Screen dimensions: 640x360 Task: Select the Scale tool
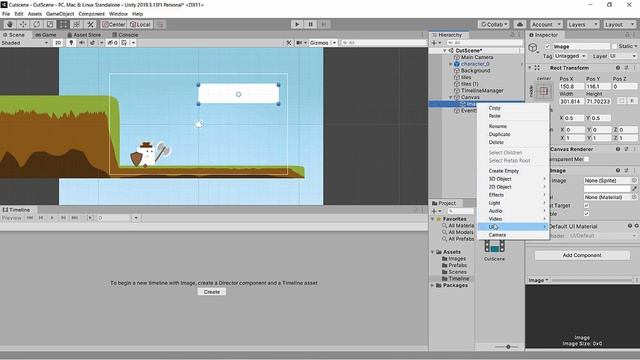pos(50,24)
